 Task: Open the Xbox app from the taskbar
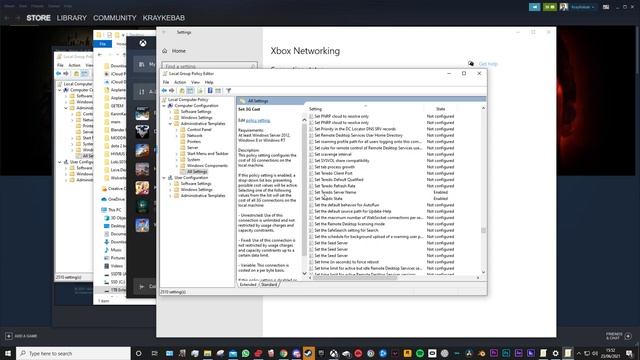pyautogui.click(x=334, y=353)
